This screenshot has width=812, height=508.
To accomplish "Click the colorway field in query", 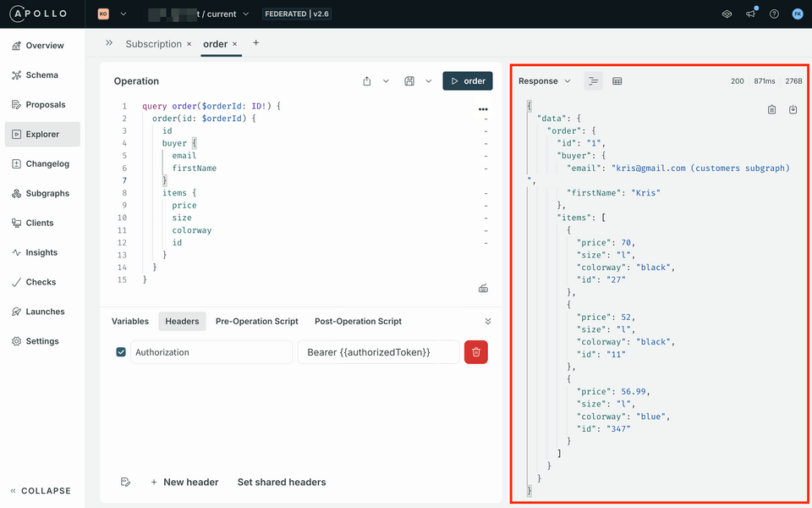I will (x=192, y=230).
